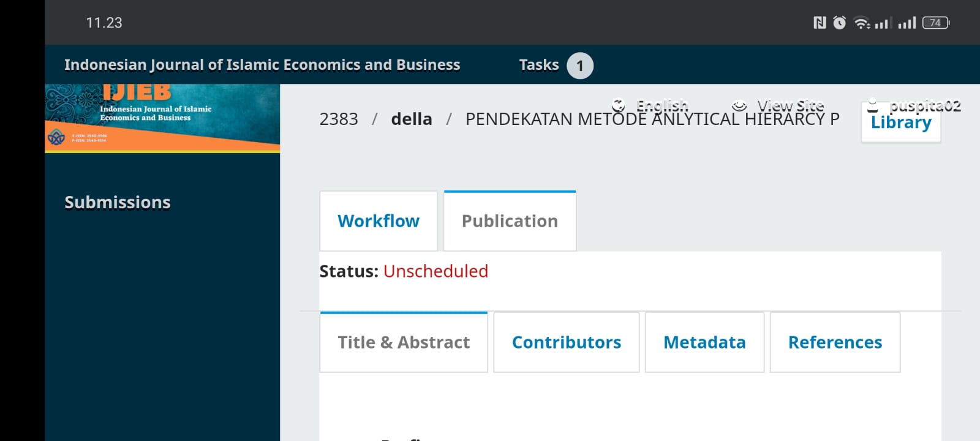Open the Metadata tab
The width and height of the screenshot is (980, 441).
pos(704,342)
